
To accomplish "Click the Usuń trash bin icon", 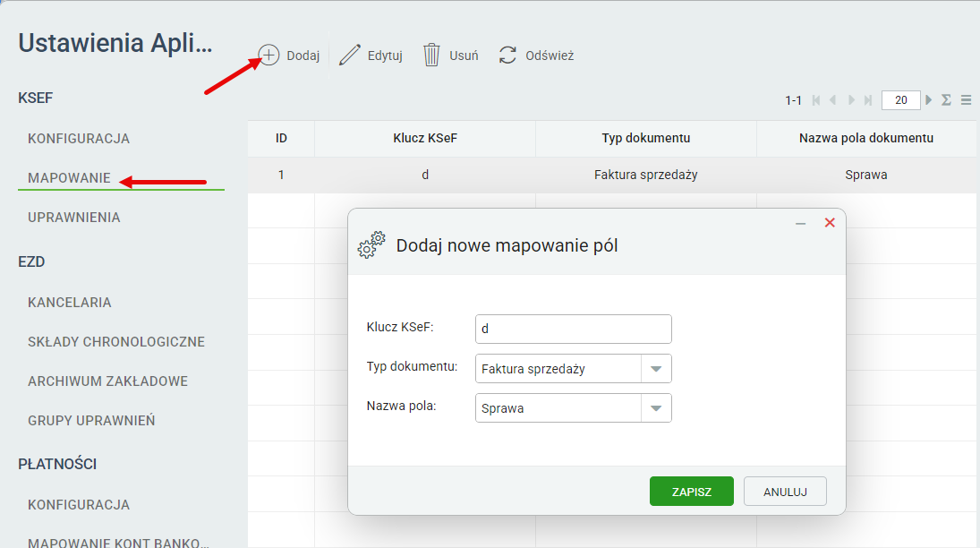I will tap(432, 56).
